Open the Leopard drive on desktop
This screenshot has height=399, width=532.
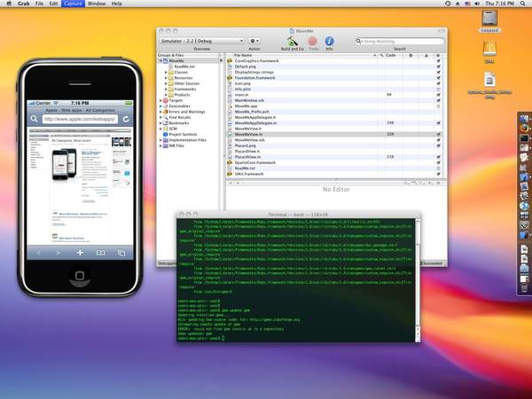point(489,18)
